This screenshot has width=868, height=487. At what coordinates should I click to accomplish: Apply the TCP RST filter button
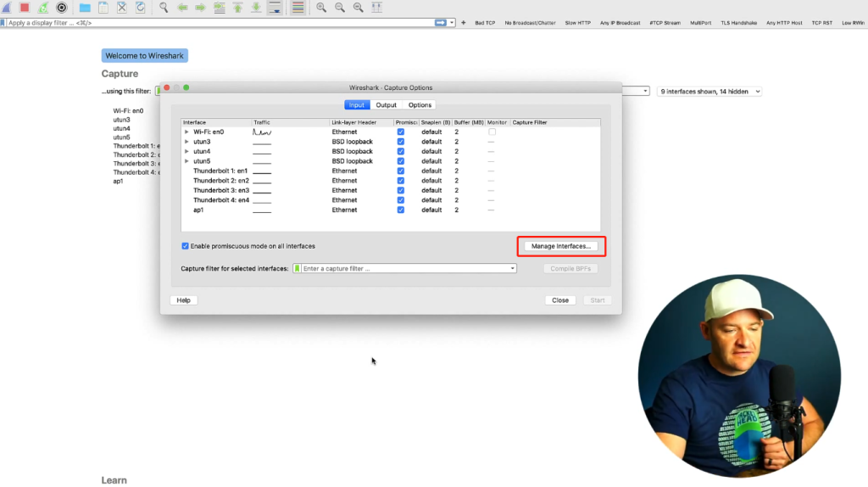821,23
